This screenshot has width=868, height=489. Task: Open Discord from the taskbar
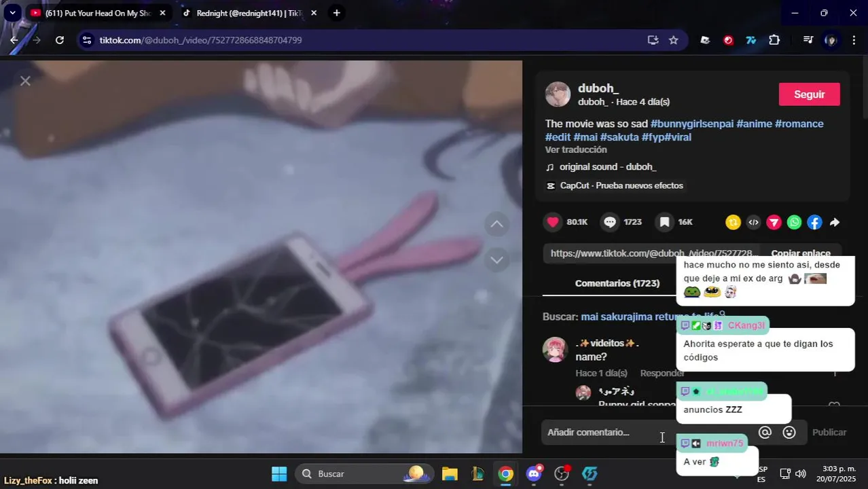pos(534,473)
